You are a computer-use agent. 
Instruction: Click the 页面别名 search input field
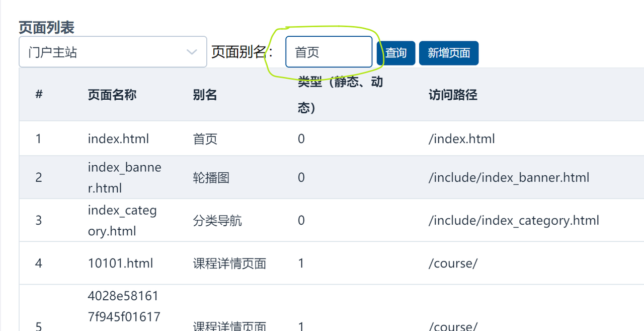329,52
